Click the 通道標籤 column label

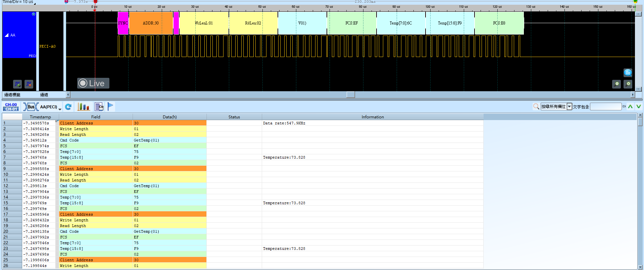[12, 95]
